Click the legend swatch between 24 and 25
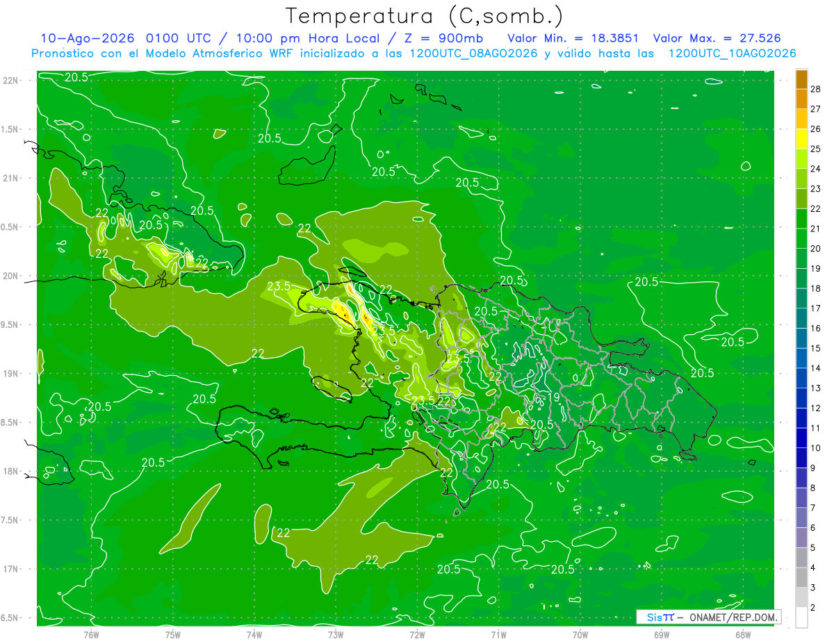The image size is (834, 644). tap(801, 158)
